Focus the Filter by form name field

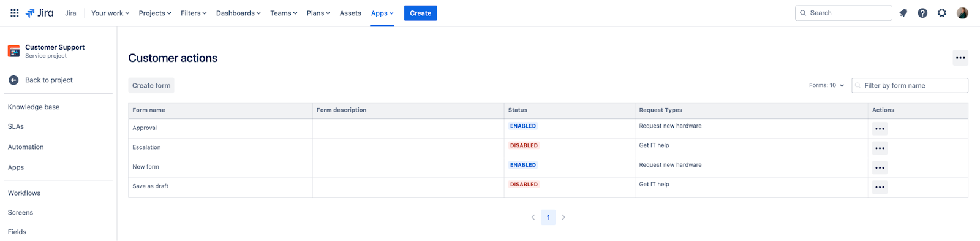point(910,85)
